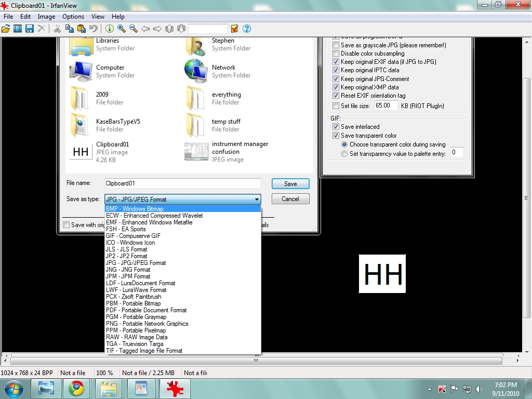The height and width of the screenshot is (399, 532).
Task: Open the Help question mark icon
Action: pos(247,29)
